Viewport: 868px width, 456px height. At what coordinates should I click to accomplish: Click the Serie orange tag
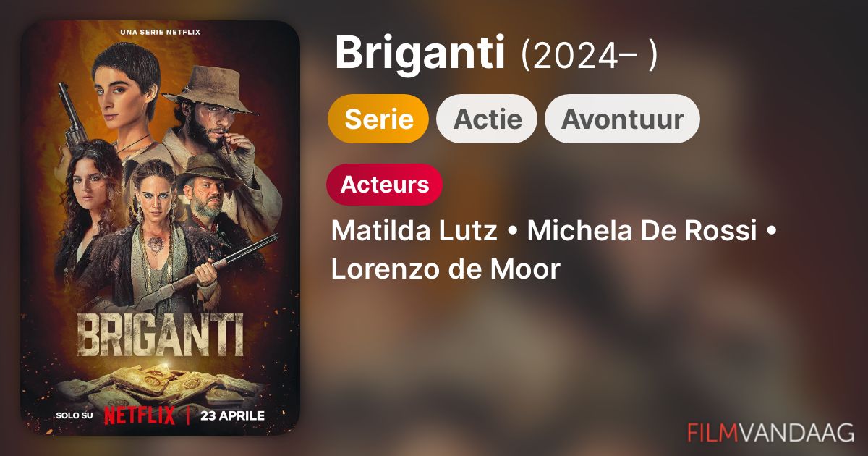point(378,119)
